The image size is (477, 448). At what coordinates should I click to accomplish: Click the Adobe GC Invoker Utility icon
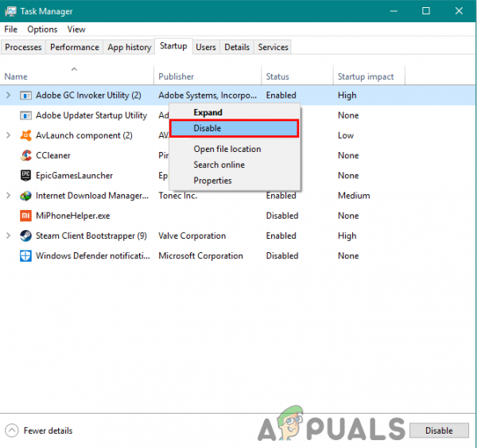(25, 95)
